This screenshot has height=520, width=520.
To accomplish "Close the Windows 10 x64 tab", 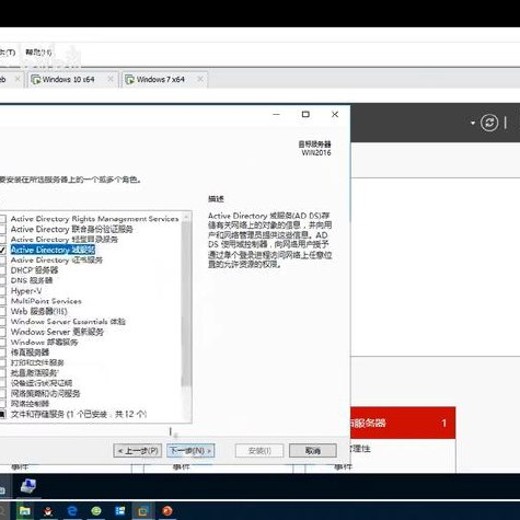I will tap(110, 79).
